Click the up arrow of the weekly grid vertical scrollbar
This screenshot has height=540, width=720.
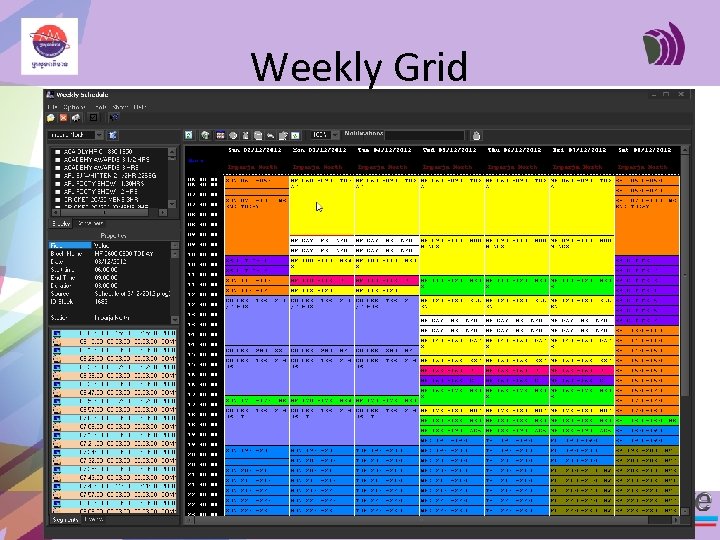(685, 150)
